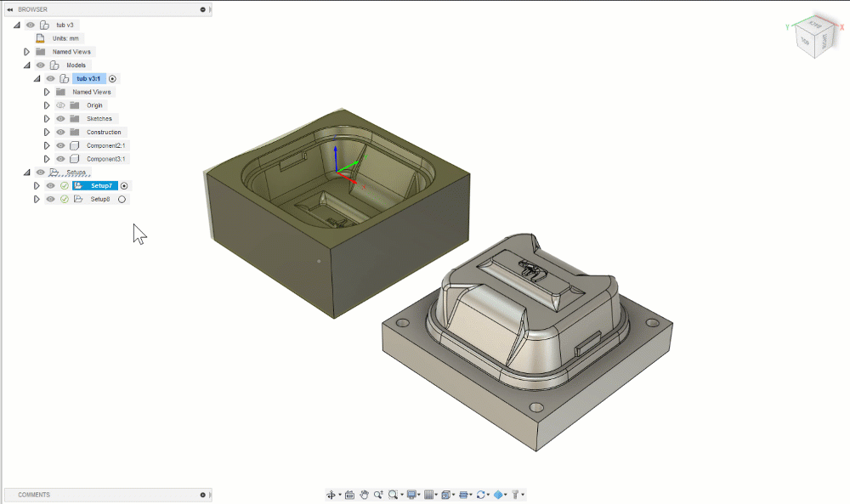Click the tub v3:1 component icon
850x504 pixels.
(65, 78)
